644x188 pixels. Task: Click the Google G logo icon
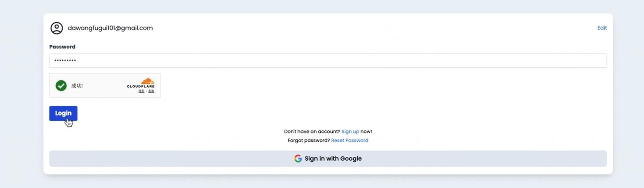298,158
